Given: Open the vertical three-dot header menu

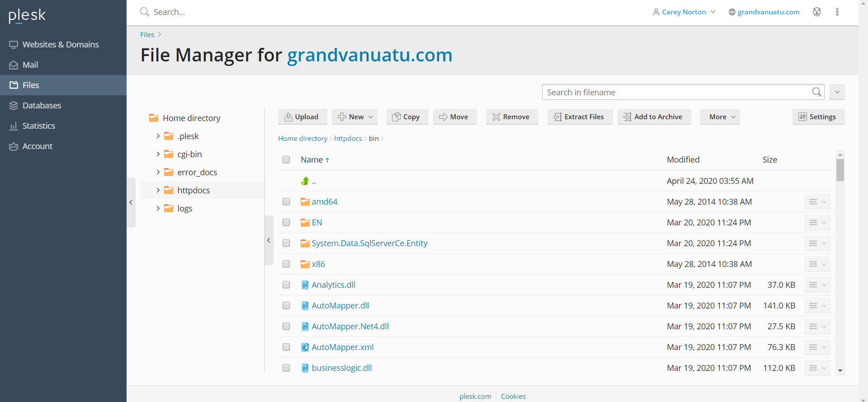Looking at the screenshot, I should pyautogui.click(x=837, y=12).
